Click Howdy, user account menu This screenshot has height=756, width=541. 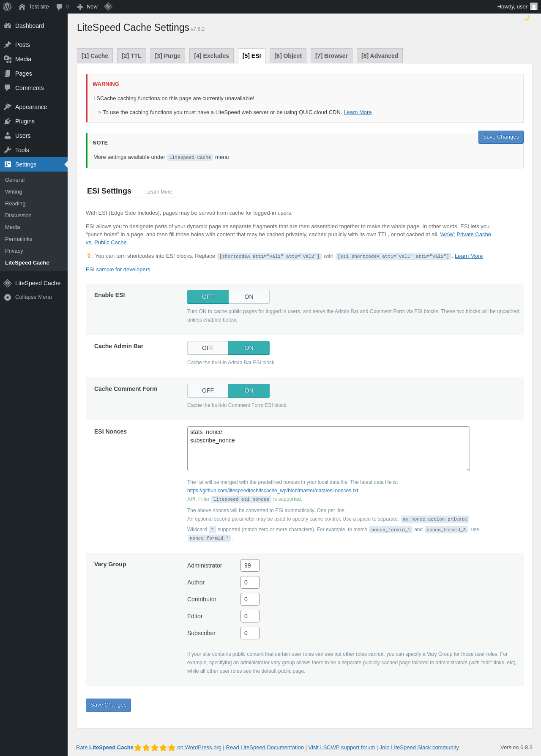[517, 7]
